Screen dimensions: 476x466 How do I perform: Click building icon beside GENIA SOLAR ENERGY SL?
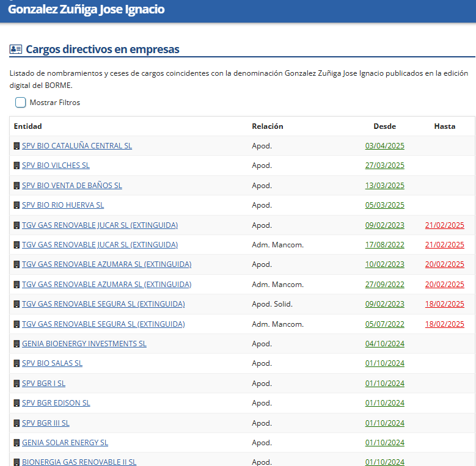tap(16, 443)
